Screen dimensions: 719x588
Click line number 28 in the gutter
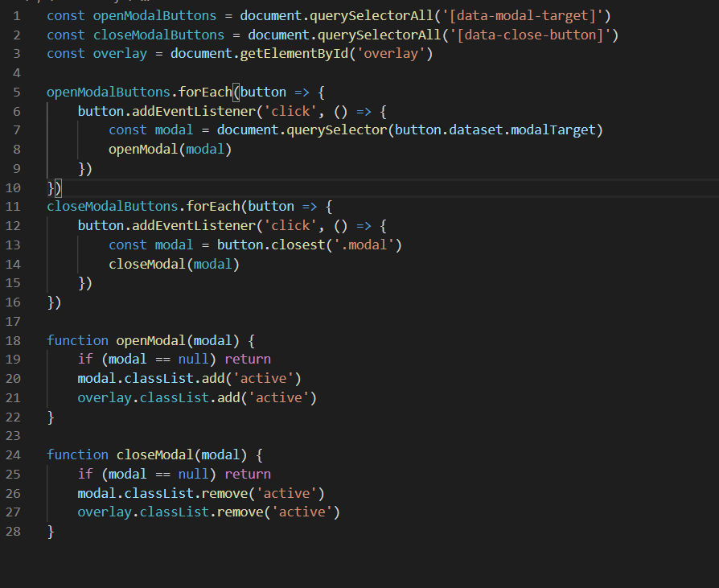tap(13, 532)
